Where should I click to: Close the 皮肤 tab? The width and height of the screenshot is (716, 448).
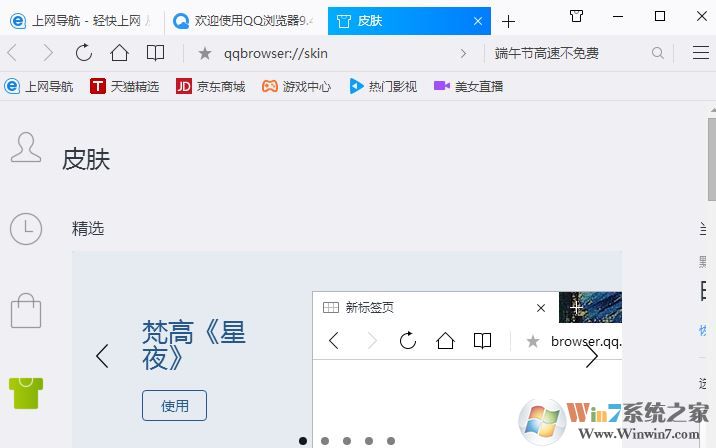478,21
